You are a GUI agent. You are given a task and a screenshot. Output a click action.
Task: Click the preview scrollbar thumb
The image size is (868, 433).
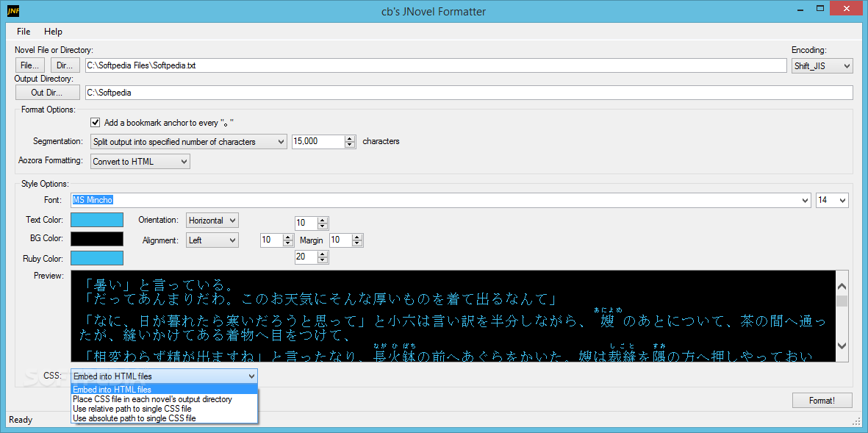(x=842, y=301)
